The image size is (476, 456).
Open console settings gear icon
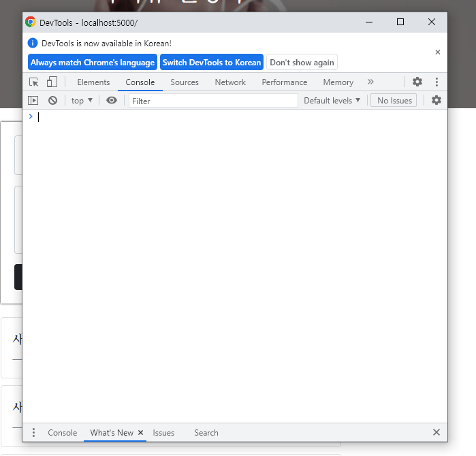pos(437,100)
